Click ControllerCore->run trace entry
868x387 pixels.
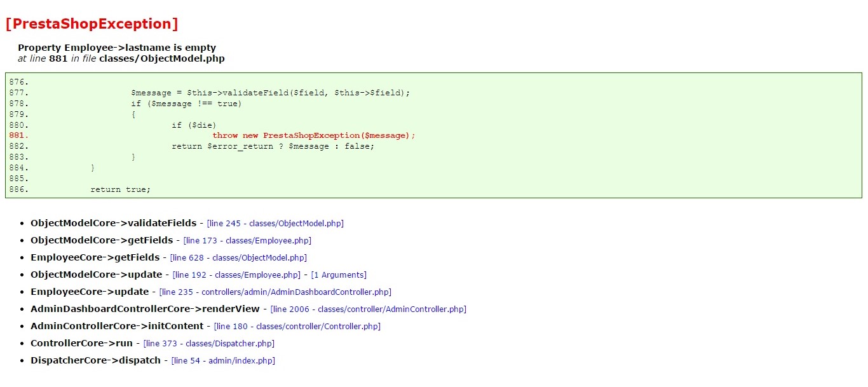pos(82,343)
